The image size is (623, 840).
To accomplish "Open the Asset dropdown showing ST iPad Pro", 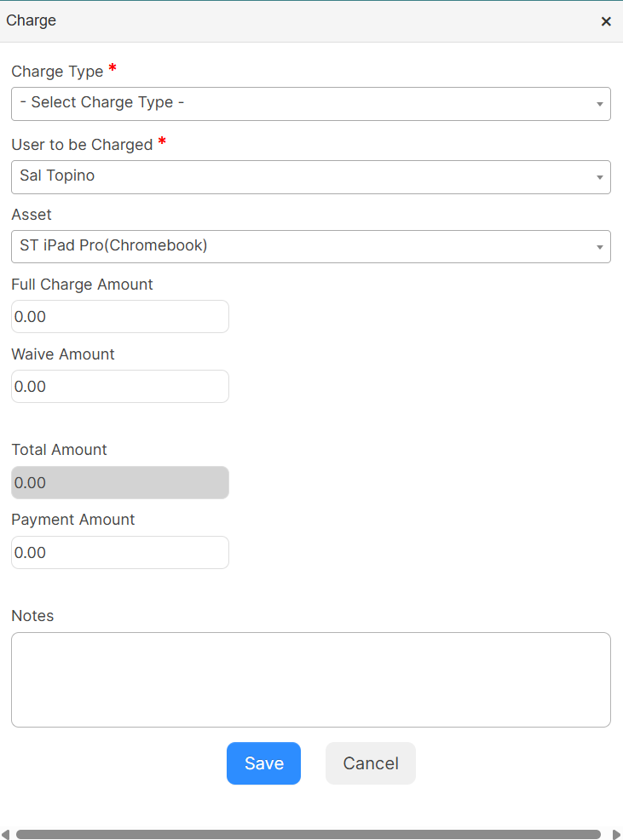I will pos(310,246).
